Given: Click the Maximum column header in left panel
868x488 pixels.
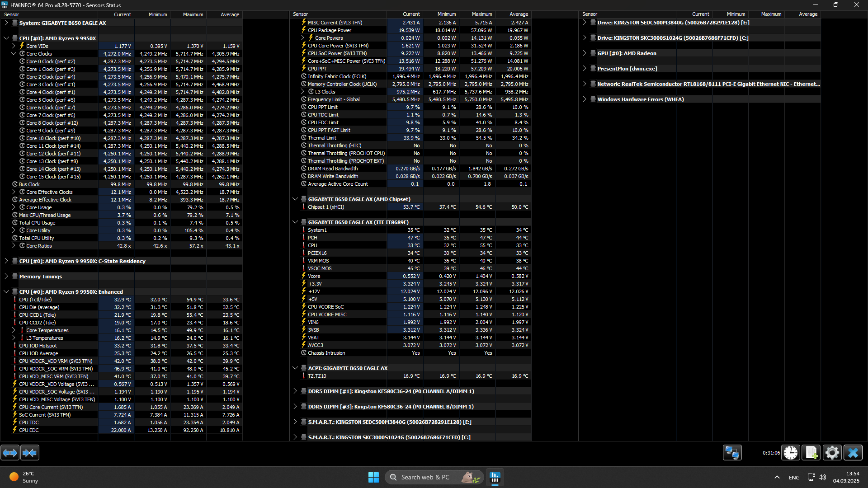Looking at the screenshot, I should [x=193, y=14].
